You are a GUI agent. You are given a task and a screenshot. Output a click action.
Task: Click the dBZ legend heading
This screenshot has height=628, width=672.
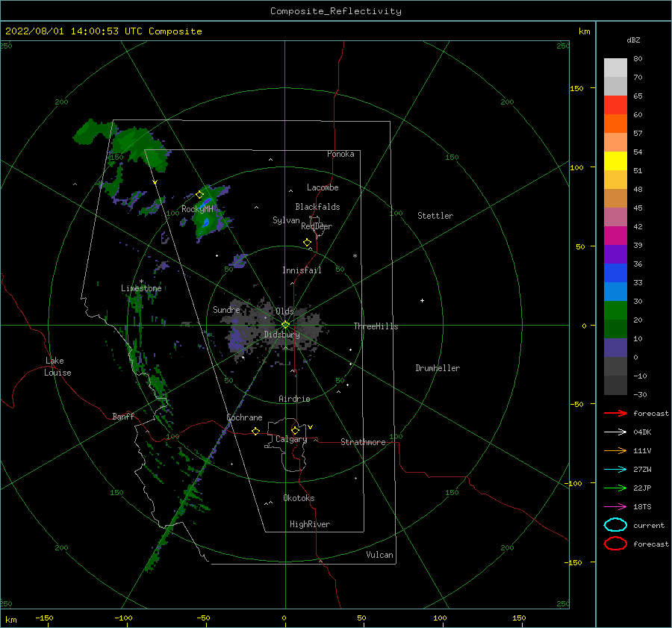pos(633,40)
